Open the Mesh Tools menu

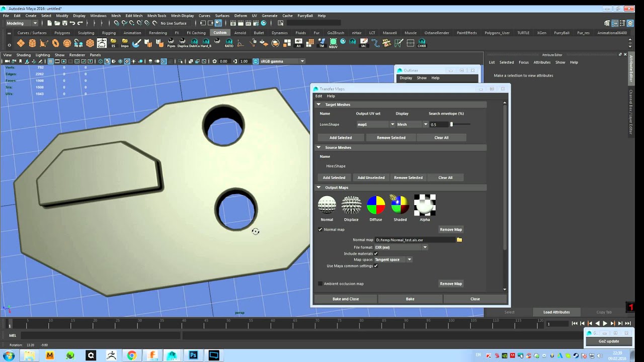tap(156, 16)
